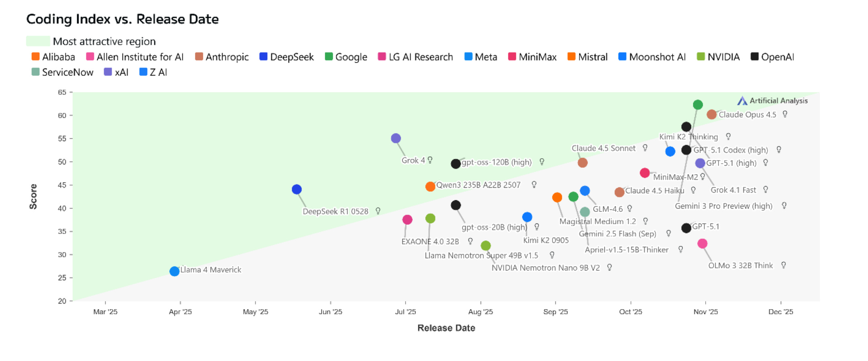Click the lightbulb icon beside Gemini 3 Pro Preview (high)
Image resolution: width=868 pixels, height=361 pixels.
784,206
